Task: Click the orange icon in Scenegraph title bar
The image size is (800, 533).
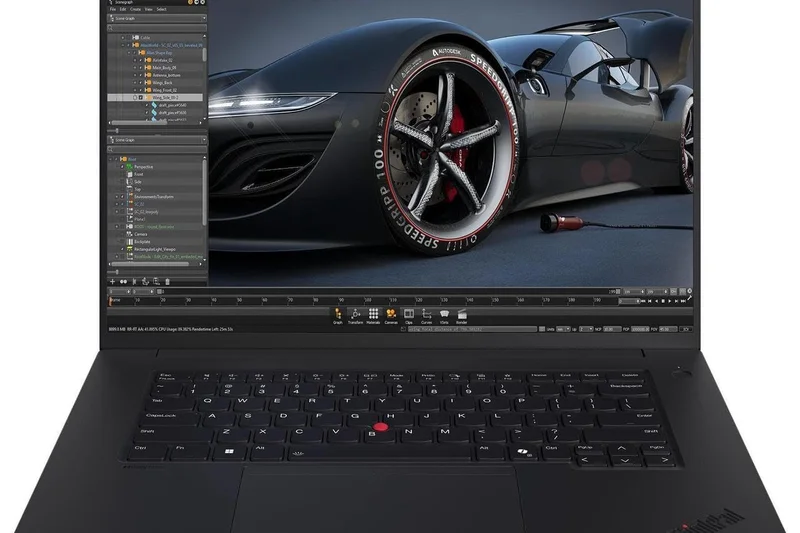Action: click(x=190, y=2)
